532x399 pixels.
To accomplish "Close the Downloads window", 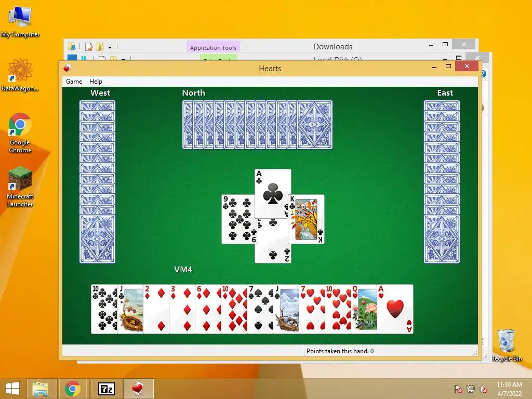I will click(x=464, y=45).
